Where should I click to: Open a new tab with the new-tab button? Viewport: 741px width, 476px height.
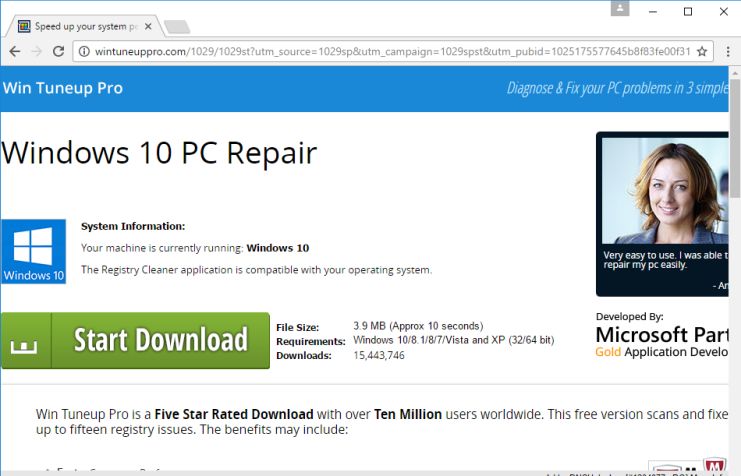tap(177, 27)
